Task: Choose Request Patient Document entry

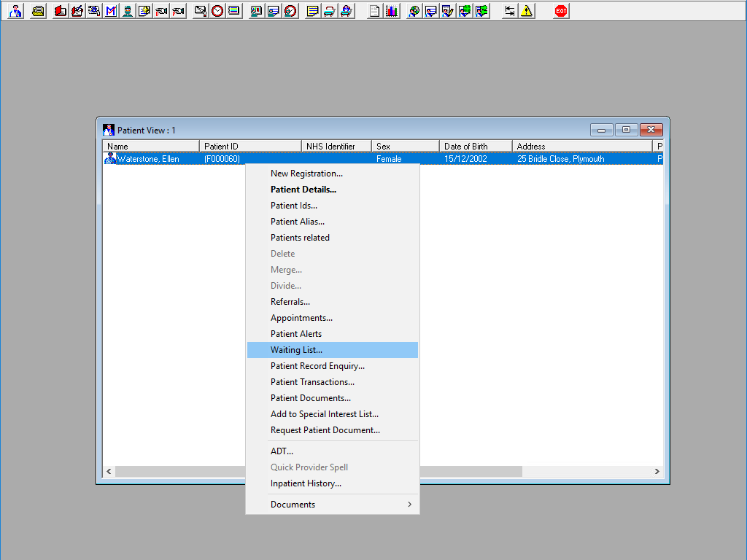Action: pyautogui.click(x=333, y=430)
